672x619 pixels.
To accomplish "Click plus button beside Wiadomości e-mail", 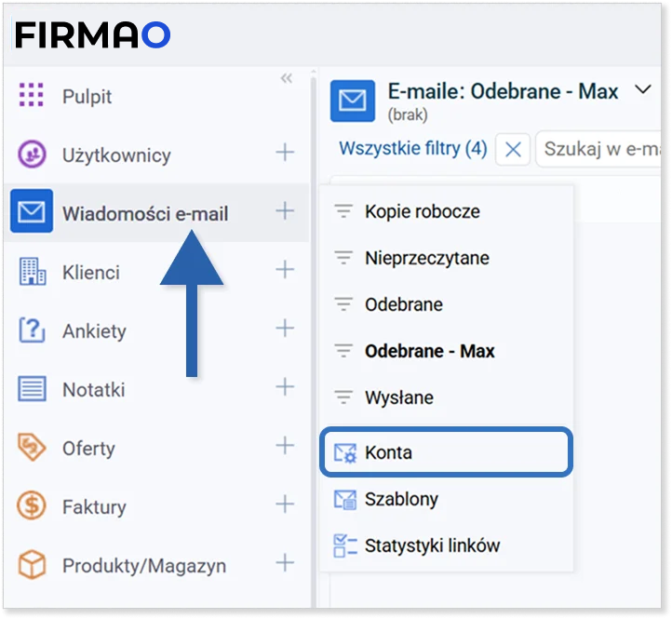I will [x=285, y=212].
